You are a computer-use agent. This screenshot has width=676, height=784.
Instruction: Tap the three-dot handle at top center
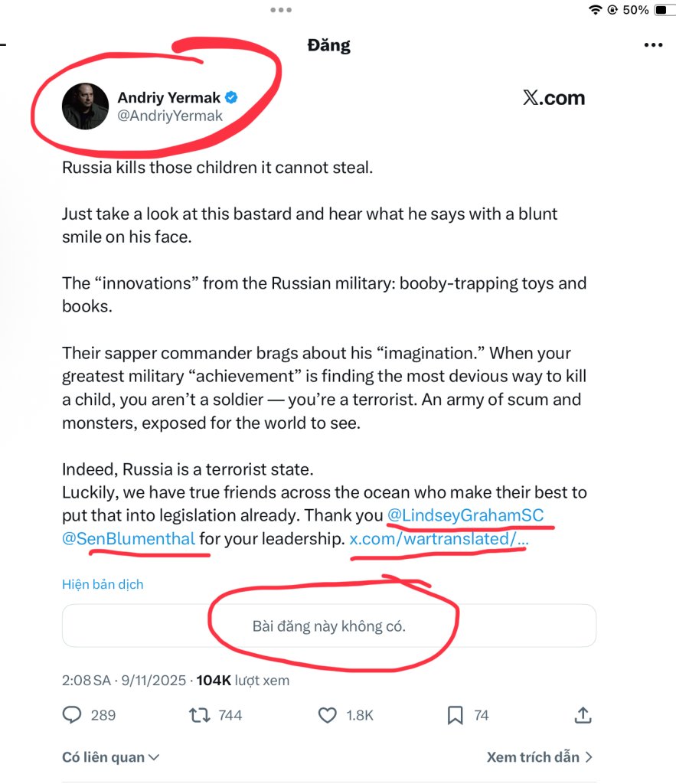pos(281,10)
